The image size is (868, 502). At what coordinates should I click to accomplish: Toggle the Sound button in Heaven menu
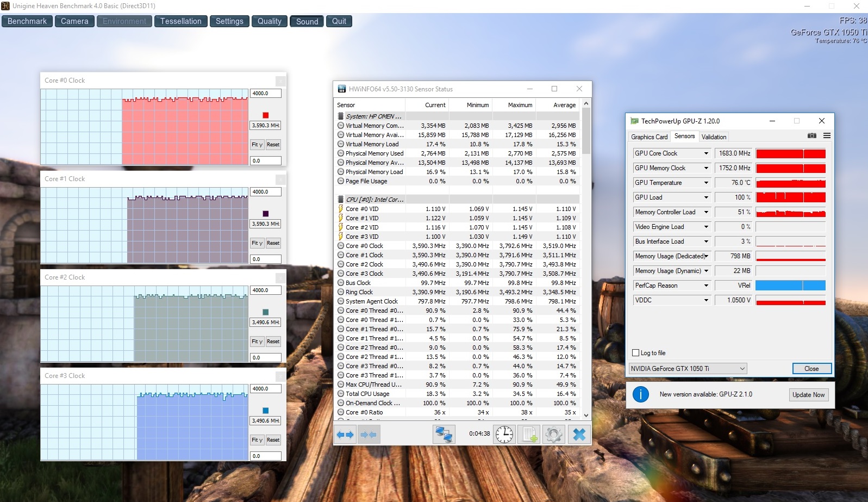point(307,21)
